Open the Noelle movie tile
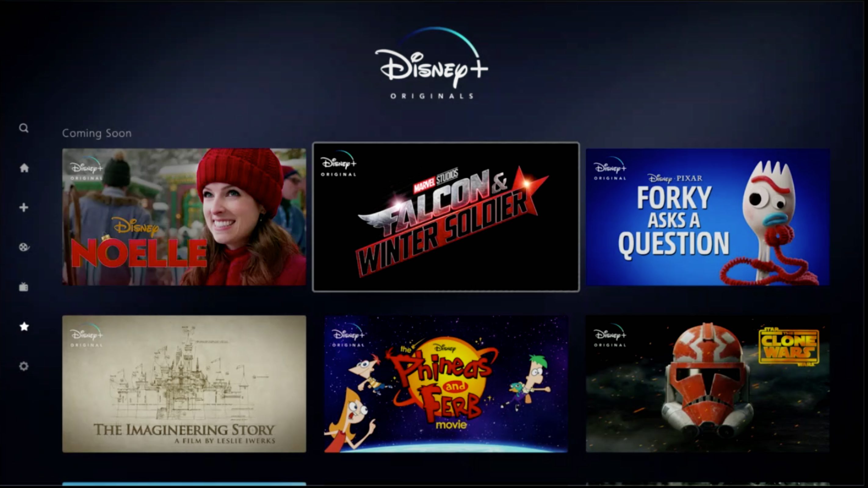 coord(184,217)
